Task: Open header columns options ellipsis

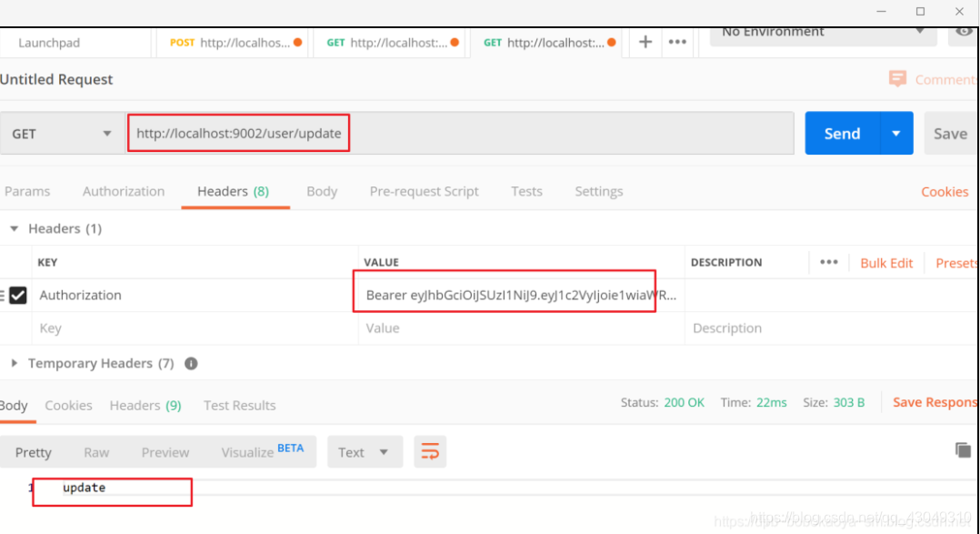Action: click(x=829, y=263)
